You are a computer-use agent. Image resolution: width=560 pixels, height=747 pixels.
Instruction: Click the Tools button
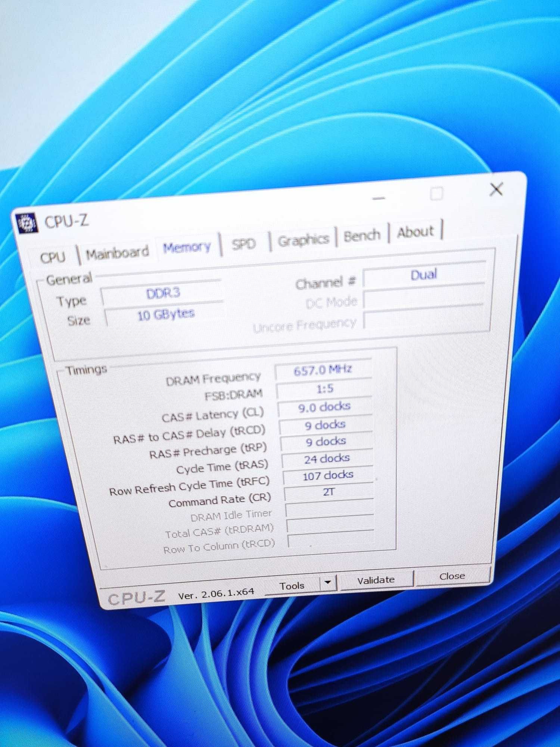[292, 586]
